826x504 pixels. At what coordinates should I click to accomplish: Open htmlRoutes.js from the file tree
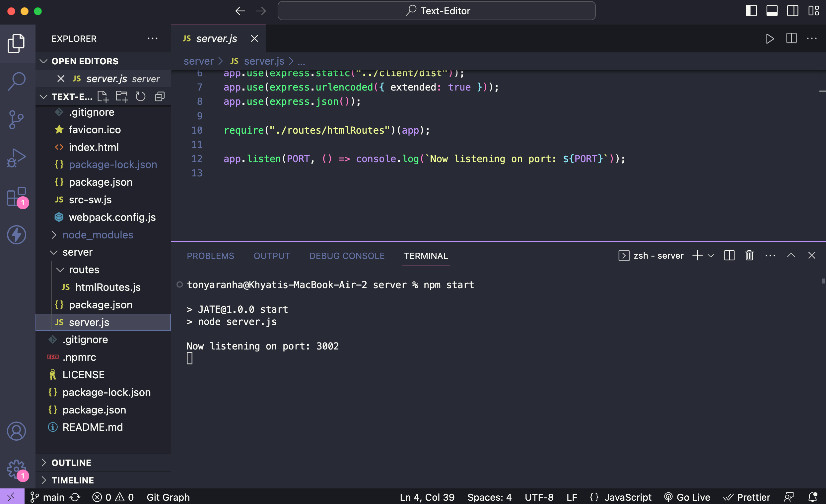coord(107,287)
